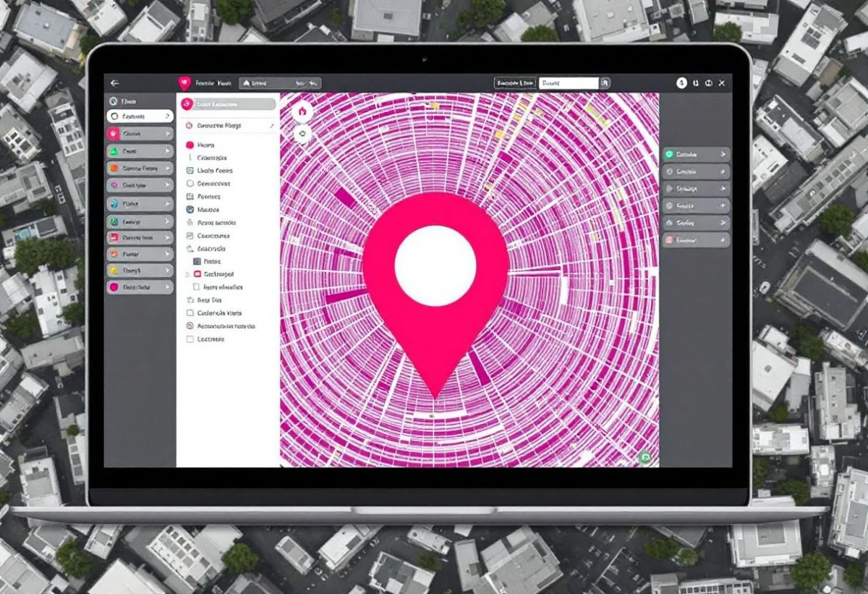Image resolution: width=868 pixels, height=594 pixels.
Task: Click the green round icon at the map's bottom-right corner
Action: coord(644,457)
